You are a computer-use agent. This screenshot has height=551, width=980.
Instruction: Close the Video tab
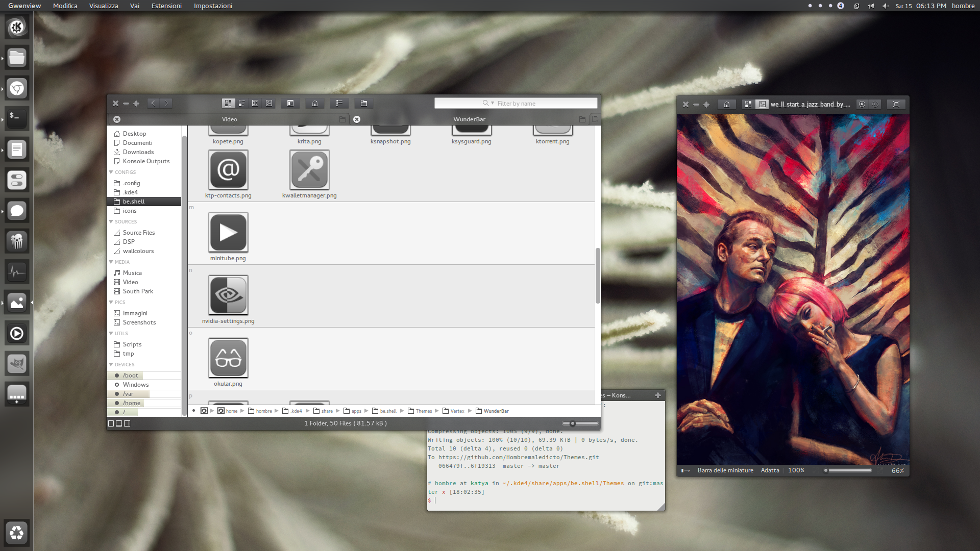point(117,119)
